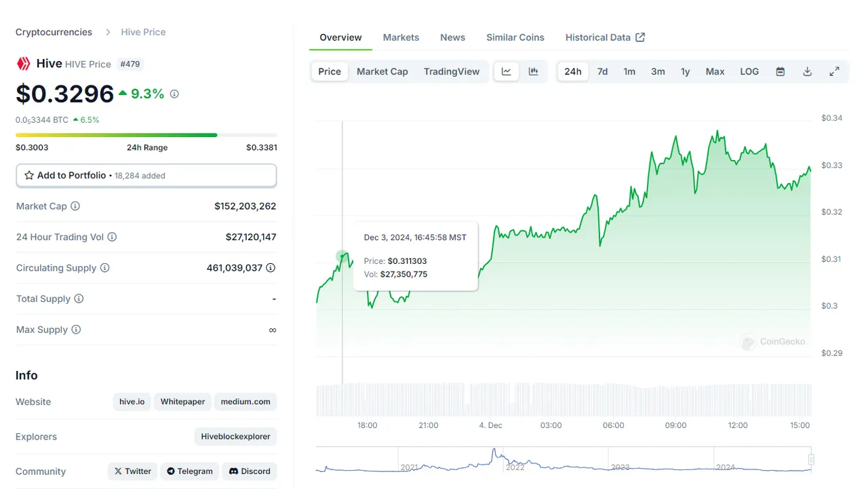Click the 0.0₅3344 BTC price text
This screenshot has height=489, width=868.
click(42, 120)
